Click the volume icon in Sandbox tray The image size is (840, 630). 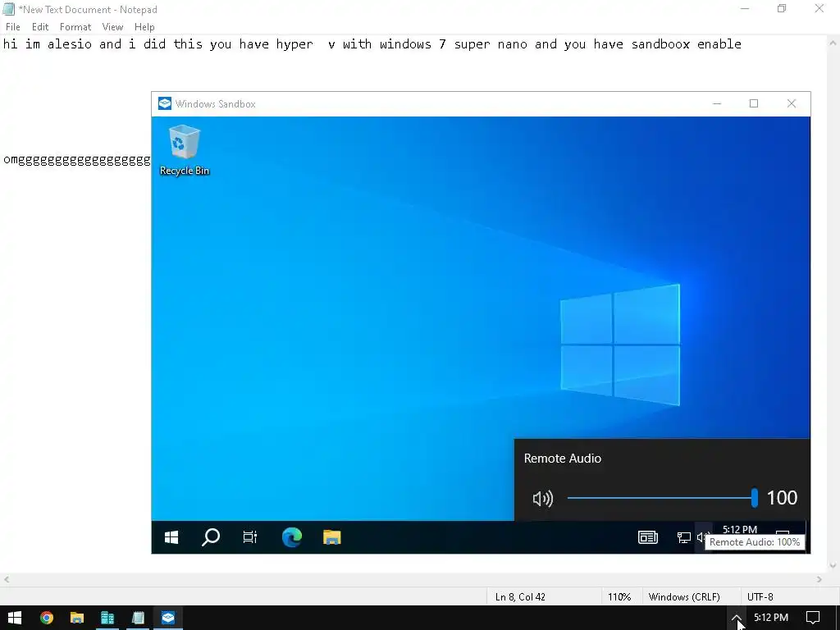pos(702,537)
